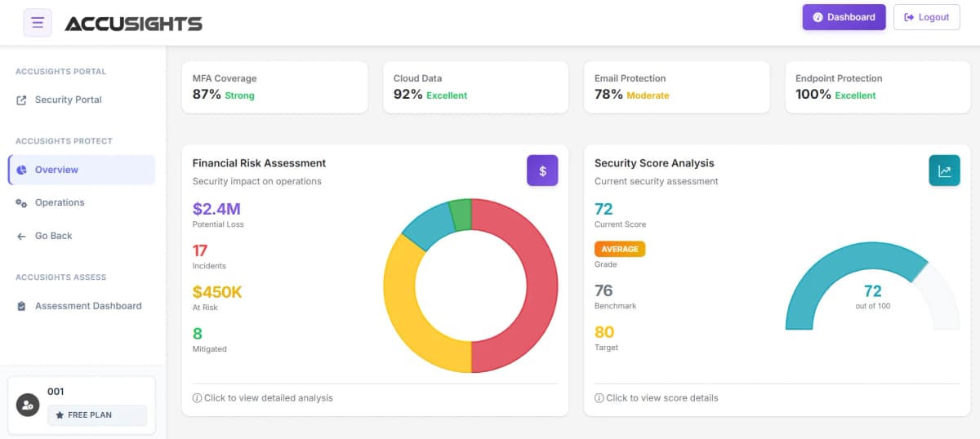Log out using the Logout button
Screen dimensions: 980x439
tap(926, 17)
